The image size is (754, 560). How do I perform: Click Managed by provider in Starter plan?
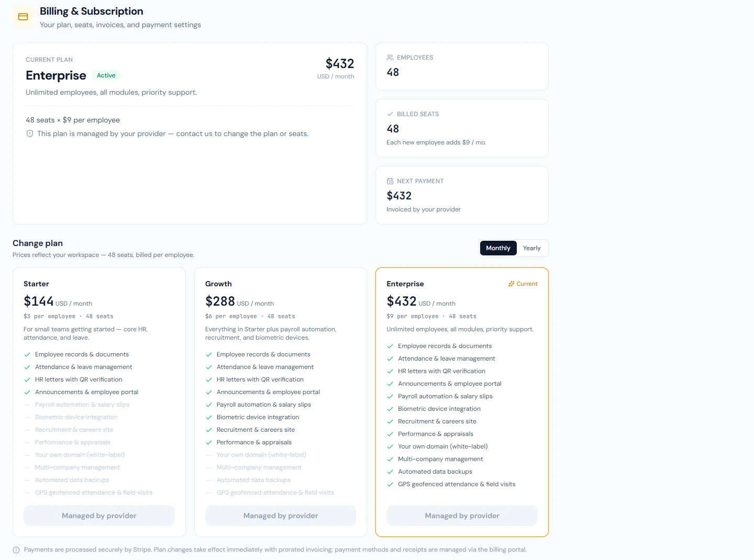click(99, 516)
